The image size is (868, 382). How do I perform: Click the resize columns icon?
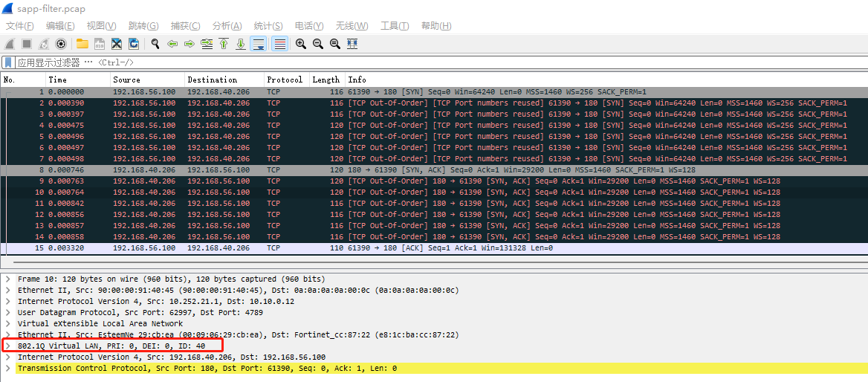[x=352, y=44]
